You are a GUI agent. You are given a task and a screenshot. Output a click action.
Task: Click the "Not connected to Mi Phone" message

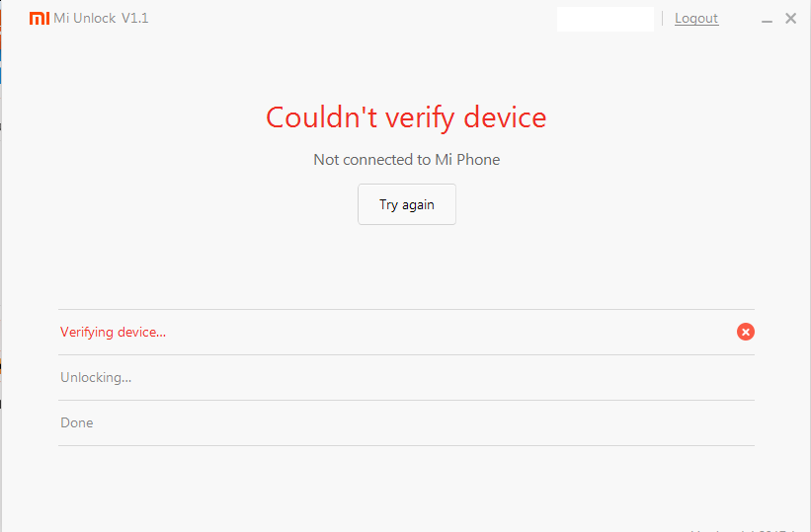point(406,159)
